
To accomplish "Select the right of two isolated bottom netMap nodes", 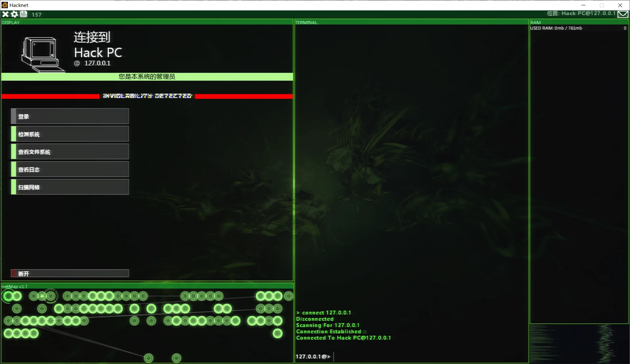I will [x=177, y=358].
